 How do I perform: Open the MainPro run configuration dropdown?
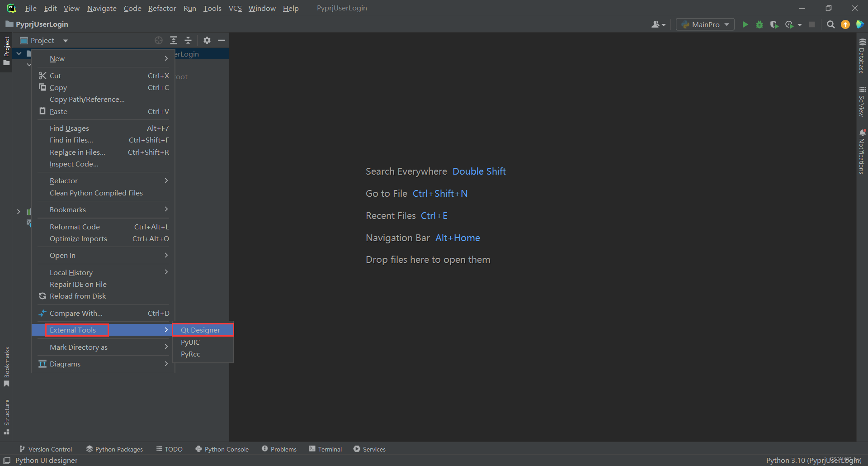(705, 24)
